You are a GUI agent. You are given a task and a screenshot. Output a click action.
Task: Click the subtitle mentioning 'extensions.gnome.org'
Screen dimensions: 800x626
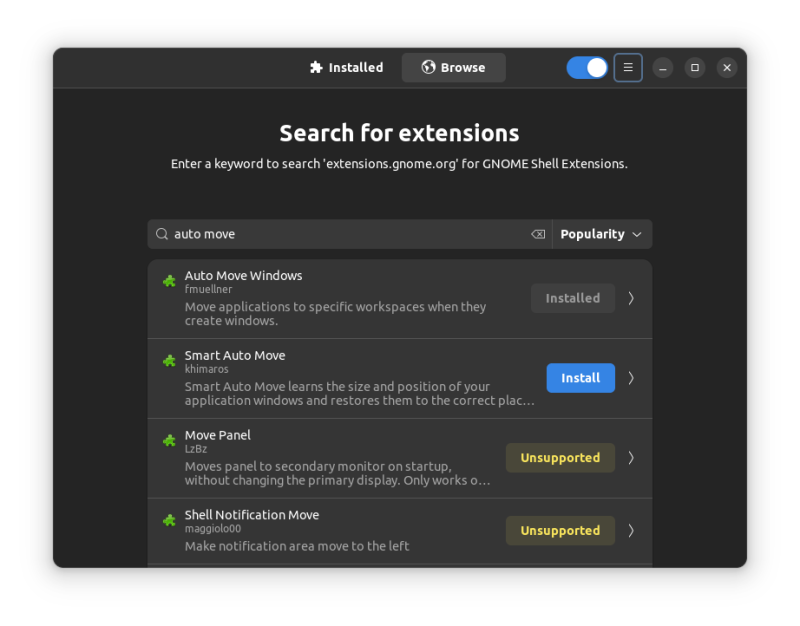399,164
